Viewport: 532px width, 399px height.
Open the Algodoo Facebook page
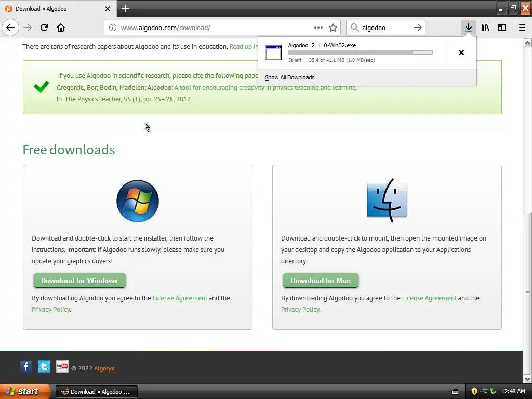tap(26, 366)
